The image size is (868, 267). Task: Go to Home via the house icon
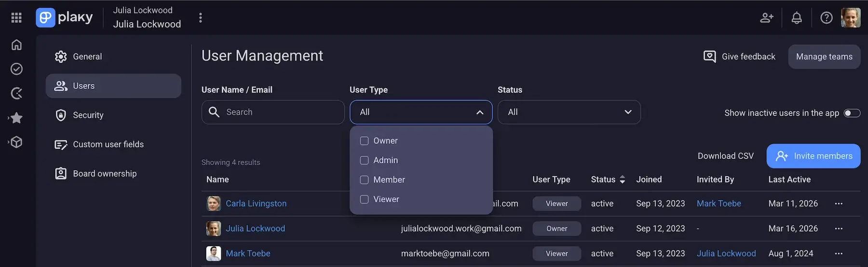pos(16,44)
